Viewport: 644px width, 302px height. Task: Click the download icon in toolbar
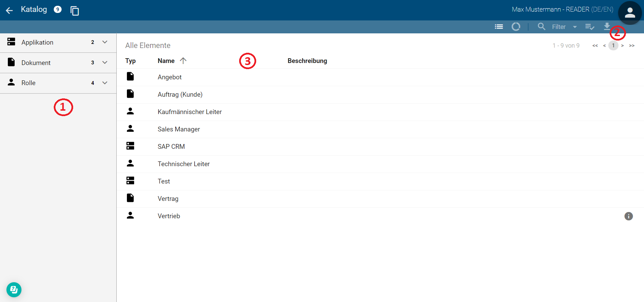[x=607, y=26]
